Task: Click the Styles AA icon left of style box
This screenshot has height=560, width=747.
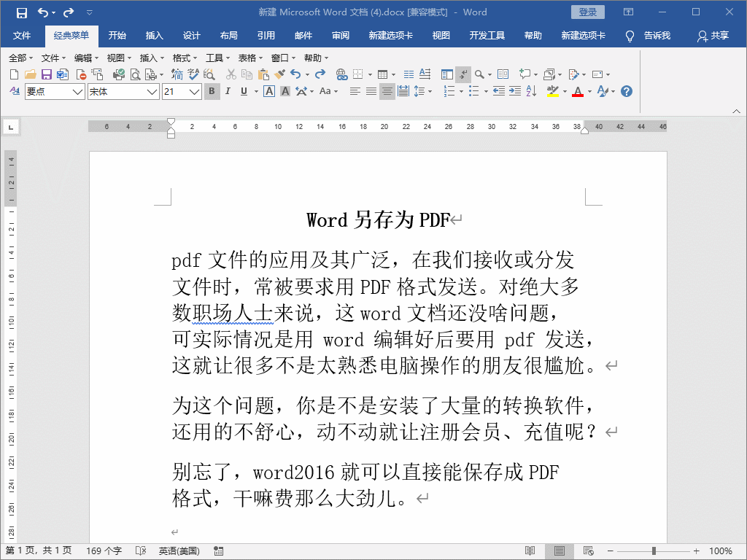Action: (x=15, y=91)
